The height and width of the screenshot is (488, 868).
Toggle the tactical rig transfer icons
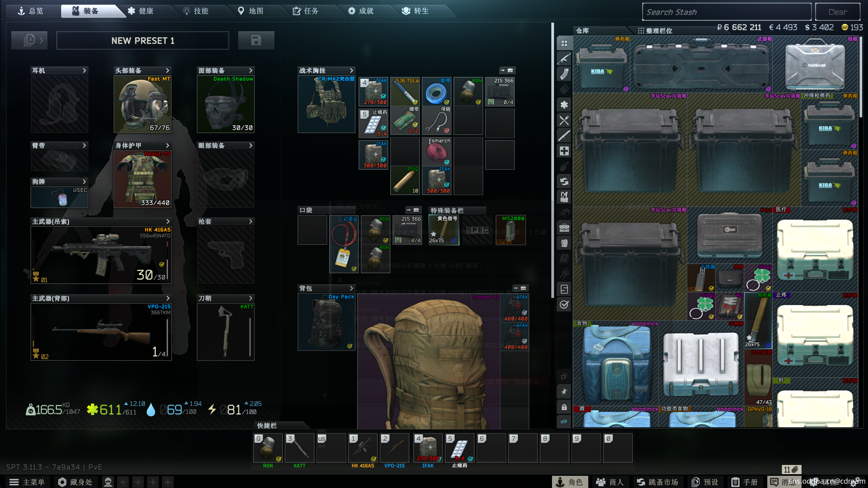tap(507, 70)
